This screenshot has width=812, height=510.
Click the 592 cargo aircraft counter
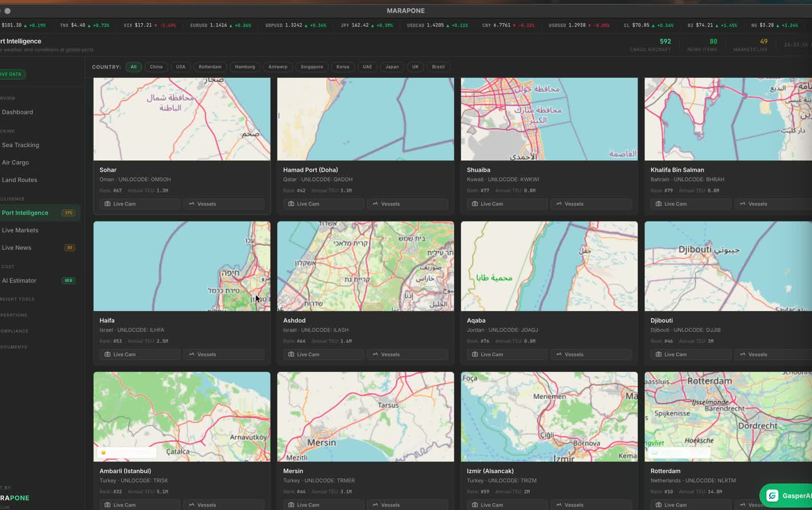click(x=650, y=45)
